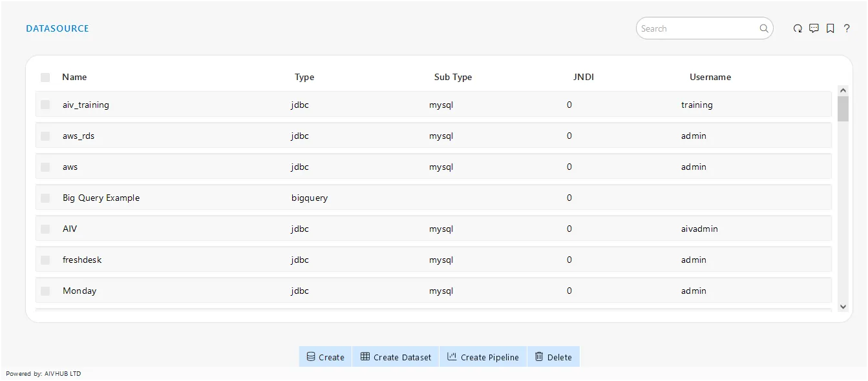
Task: Select the Big Query Example name
Action: [x=101, y=198]
